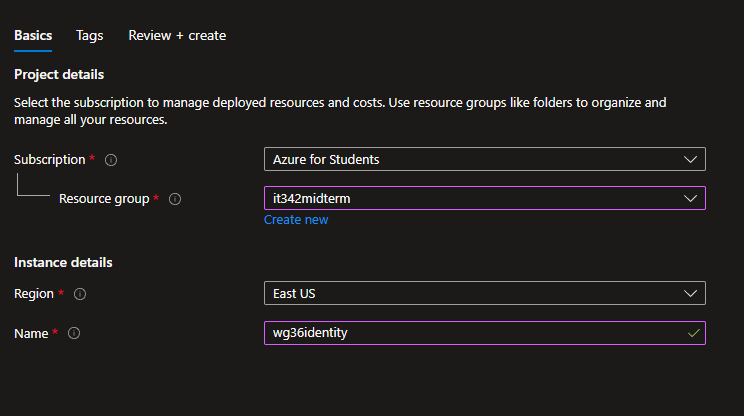Click the Resource group field label

pos(104,199)
